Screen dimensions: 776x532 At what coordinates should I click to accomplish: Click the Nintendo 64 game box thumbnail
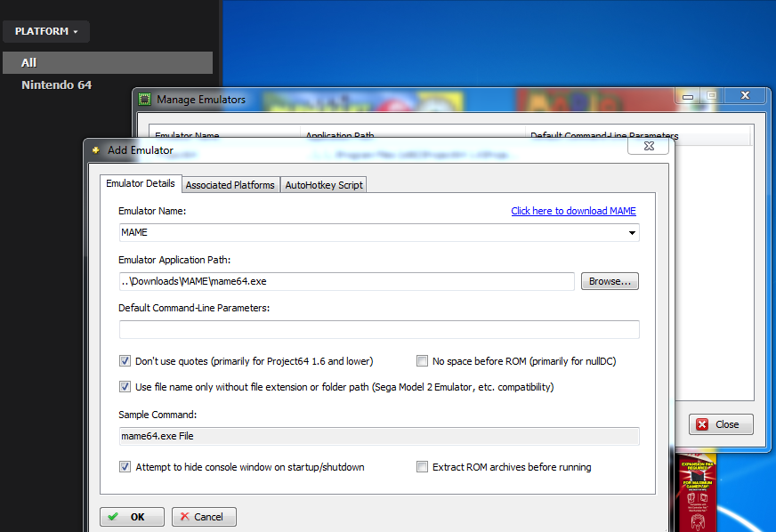pos(696,492)
